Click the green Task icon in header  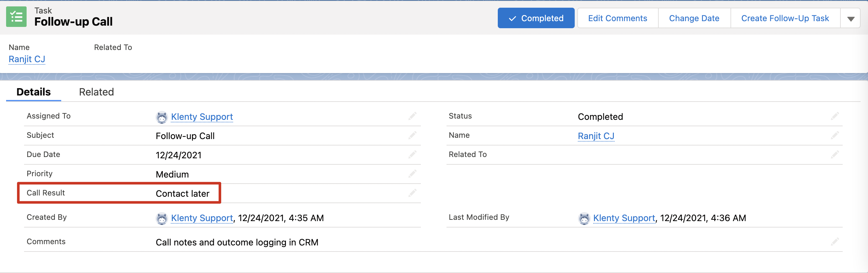(16, 17)
